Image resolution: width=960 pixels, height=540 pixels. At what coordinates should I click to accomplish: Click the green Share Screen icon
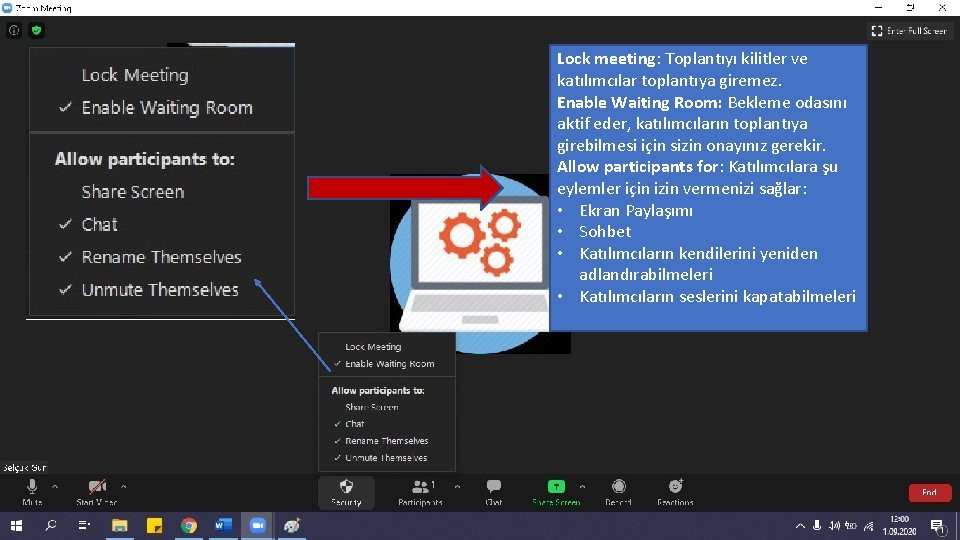[556, 487]
